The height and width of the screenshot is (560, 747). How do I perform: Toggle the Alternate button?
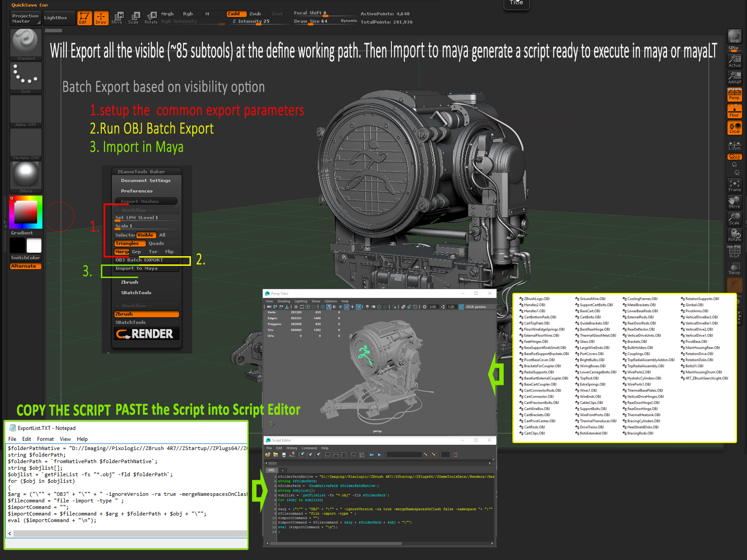26,266
